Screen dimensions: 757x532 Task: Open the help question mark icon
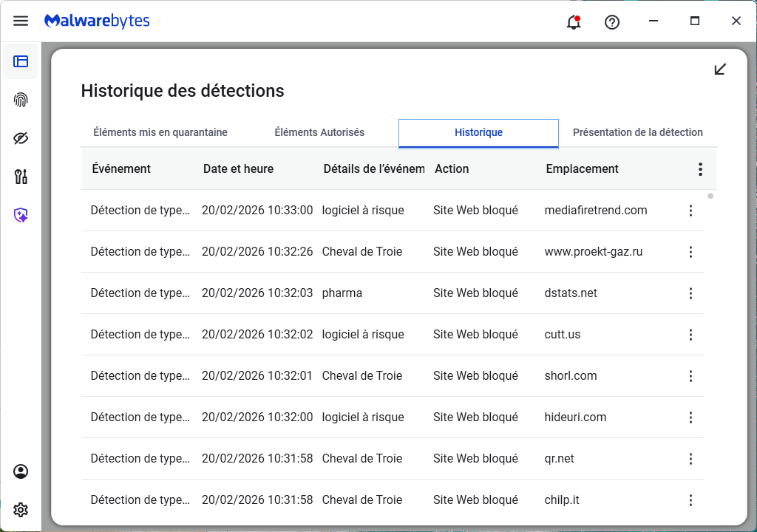point(612,21)
